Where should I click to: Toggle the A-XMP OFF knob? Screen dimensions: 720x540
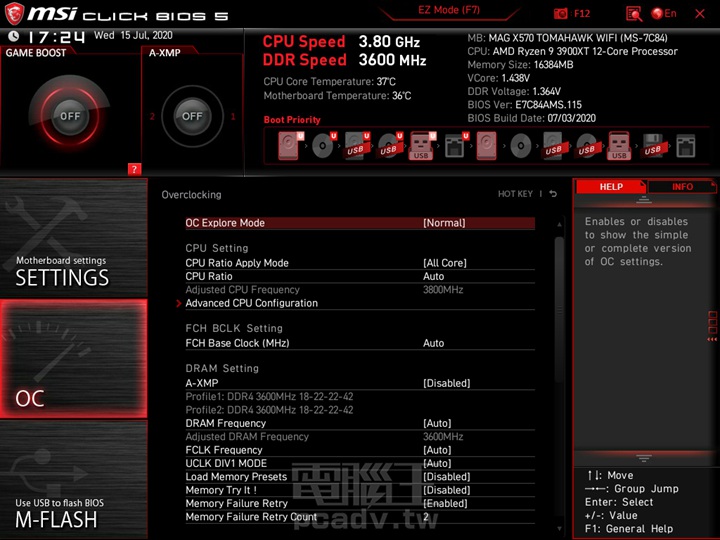pyautogui.click(x=192, y=116)
